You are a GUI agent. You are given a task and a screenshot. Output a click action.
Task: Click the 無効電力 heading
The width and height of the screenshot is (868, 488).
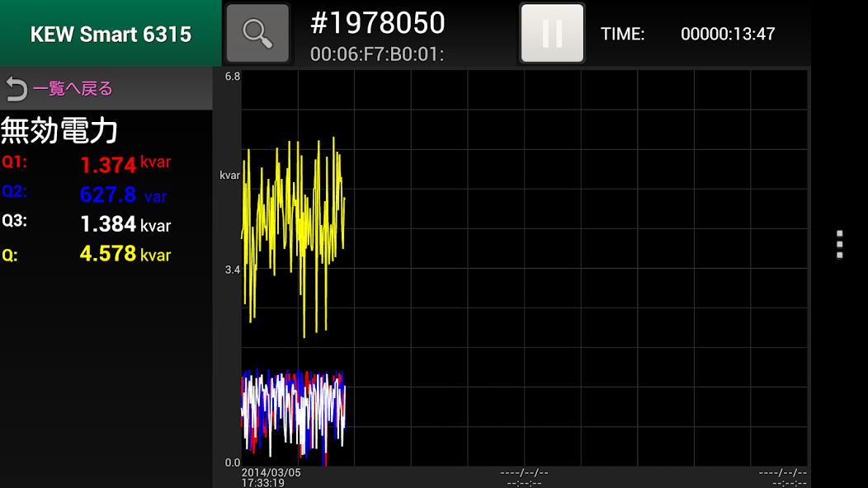59,130
